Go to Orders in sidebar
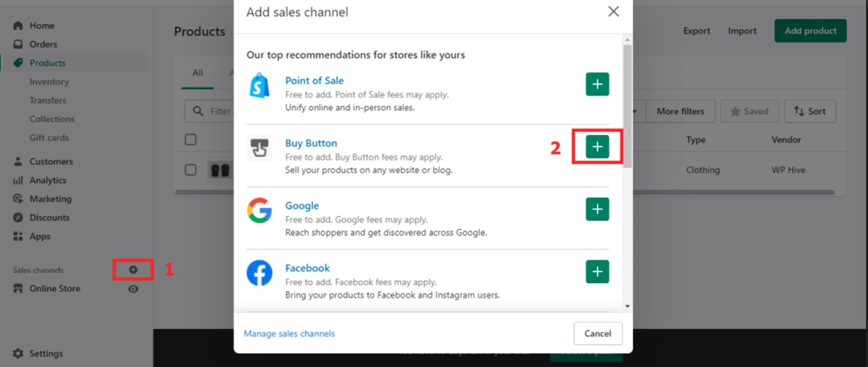The width and height of the screenshot is (868, 367). 43,45
